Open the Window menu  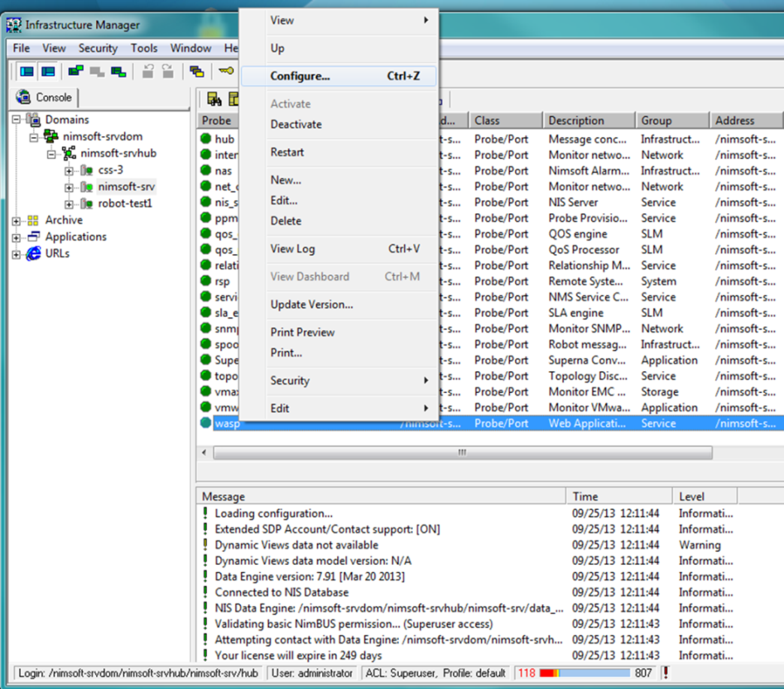191,48
